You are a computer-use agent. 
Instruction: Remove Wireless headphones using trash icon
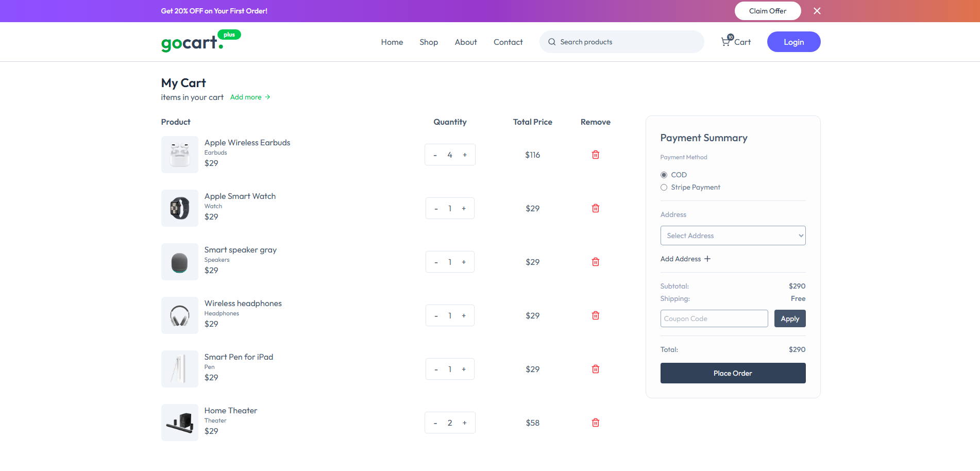tap(595, 315)
